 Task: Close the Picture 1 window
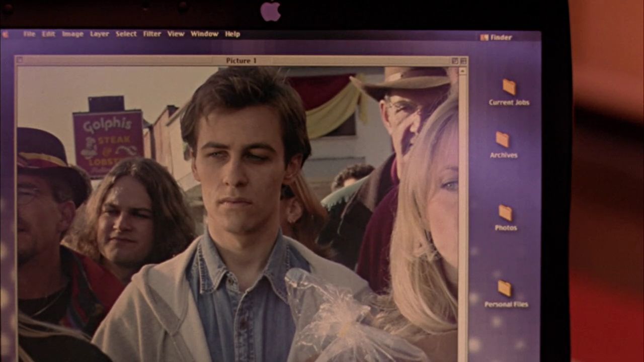tap(20, 60)
